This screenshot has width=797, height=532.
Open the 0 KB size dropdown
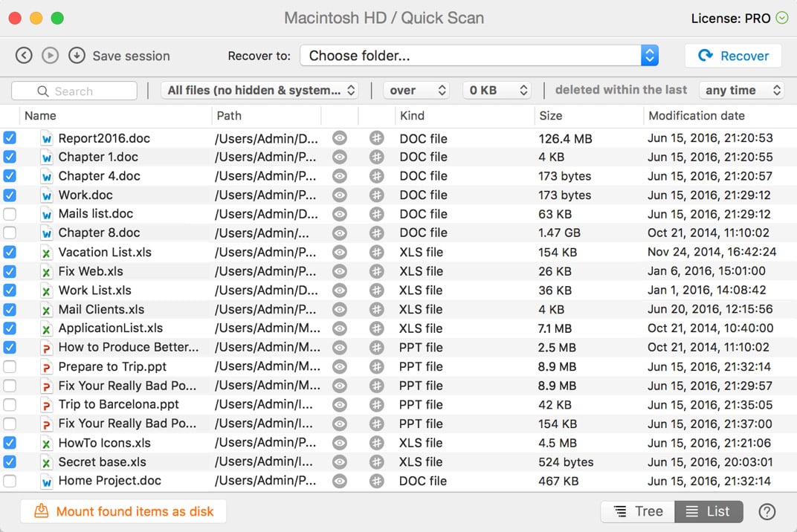(x=497, y=91)
